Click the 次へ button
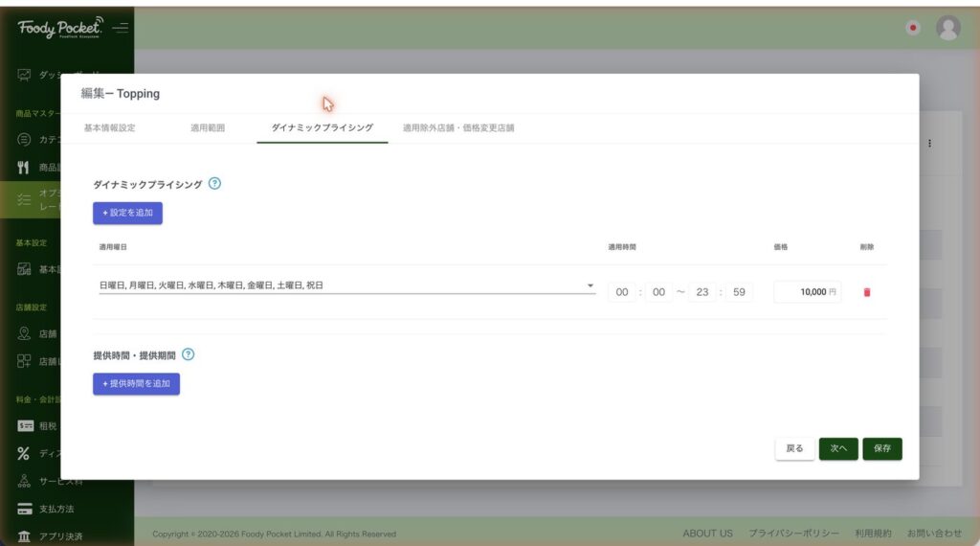This screenshot has height=546, width=980. pos(838,448)
